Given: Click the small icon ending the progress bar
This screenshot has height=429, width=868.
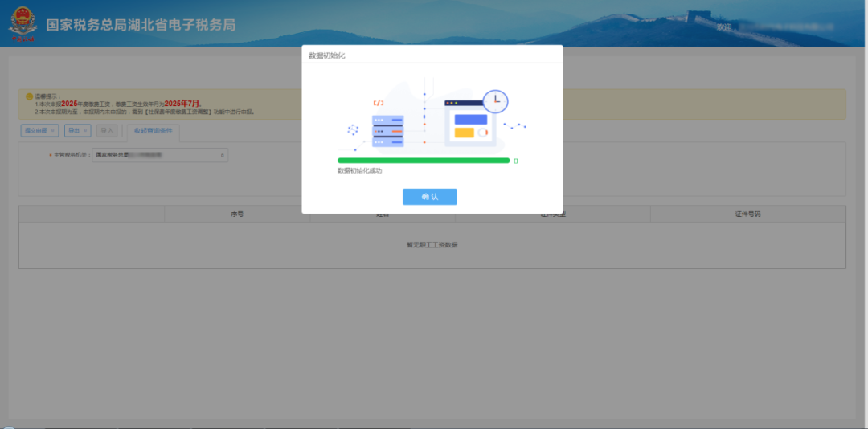Looking at the screenshot, I should click(x=516, y=161).
